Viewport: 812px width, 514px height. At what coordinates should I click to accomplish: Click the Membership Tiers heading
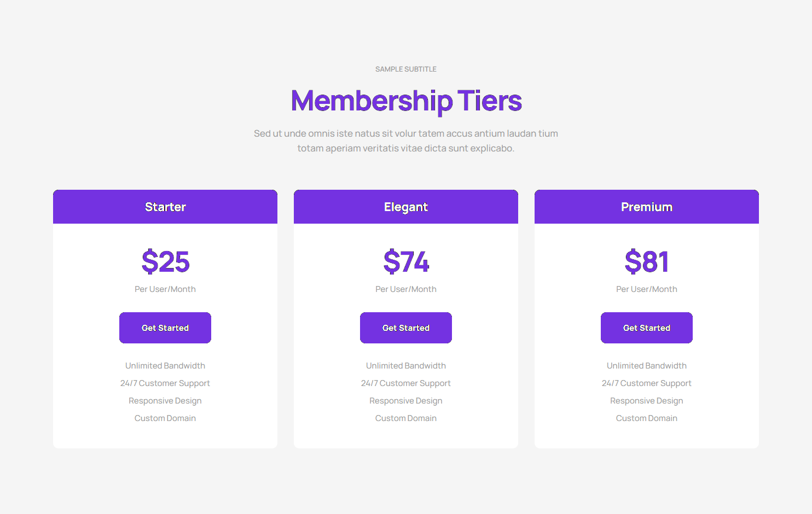(406, 101)
